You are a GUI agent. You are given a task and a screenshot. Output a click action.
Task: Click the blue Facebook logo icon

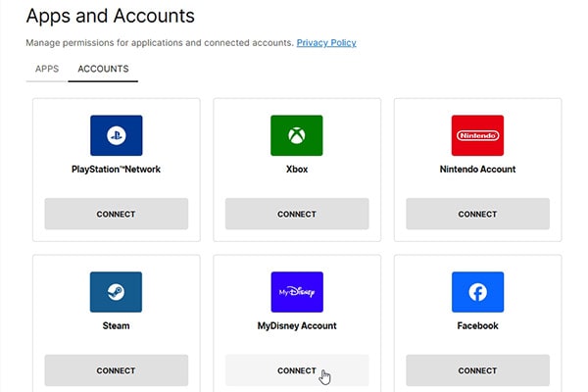pos(478,292)
